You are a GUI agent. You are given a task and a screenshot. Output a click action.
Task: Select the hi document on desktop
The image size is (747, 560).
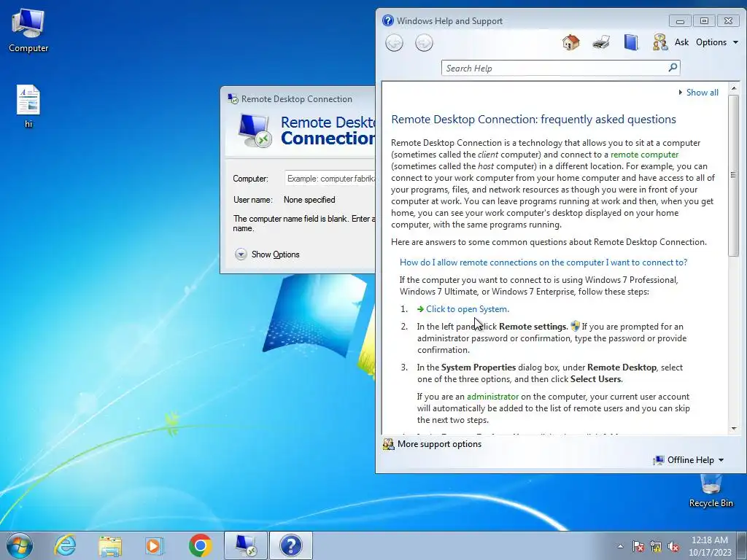(28, 106)
